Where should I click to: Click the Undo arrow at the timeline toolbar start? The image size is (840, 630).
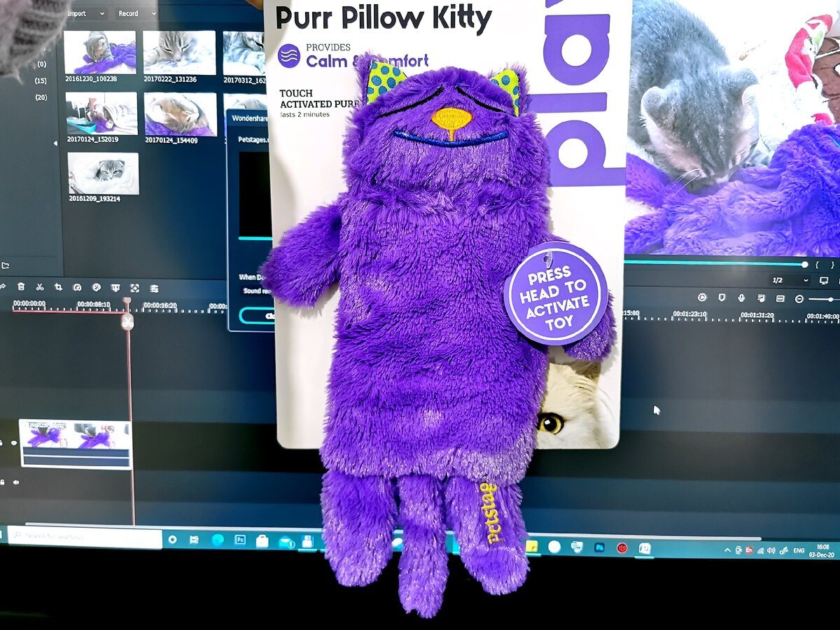[x=3, y=286]
